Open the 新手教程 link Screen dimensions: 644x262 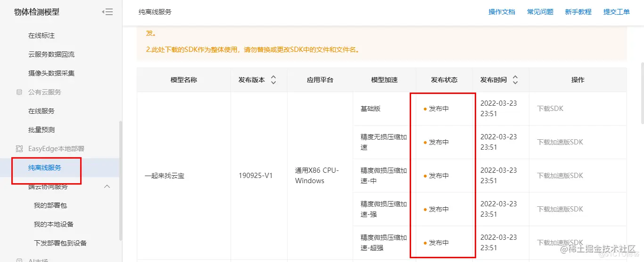[x=578, y=12]
